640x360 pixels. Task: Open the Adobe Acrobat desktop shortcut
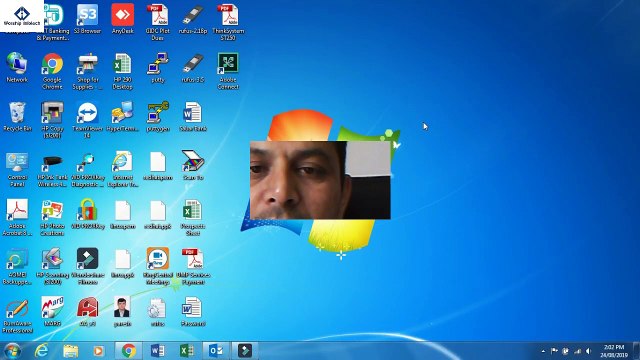click(x=17, y=218)
